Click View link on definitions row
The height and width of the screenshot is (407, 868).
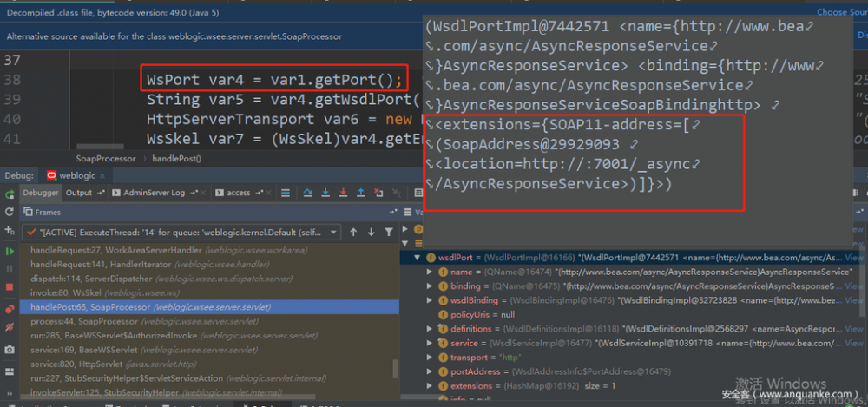click(x=853, y=329)
